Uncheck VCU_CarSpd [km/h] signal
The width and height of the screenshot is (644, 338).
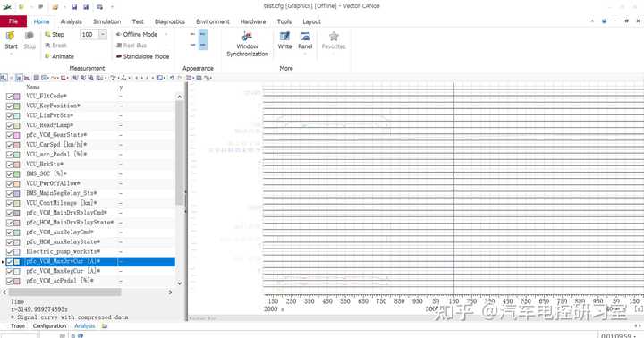click(10, 145)
